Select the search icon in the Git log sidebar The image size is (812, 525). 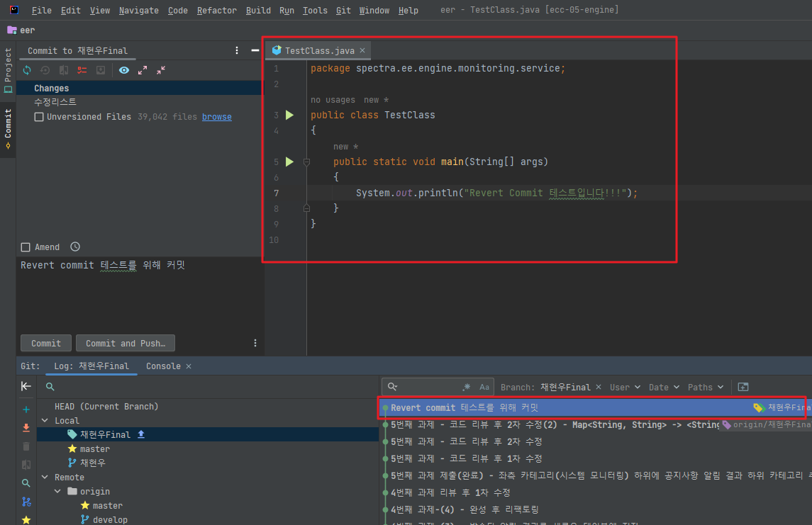tap(26, 482)
